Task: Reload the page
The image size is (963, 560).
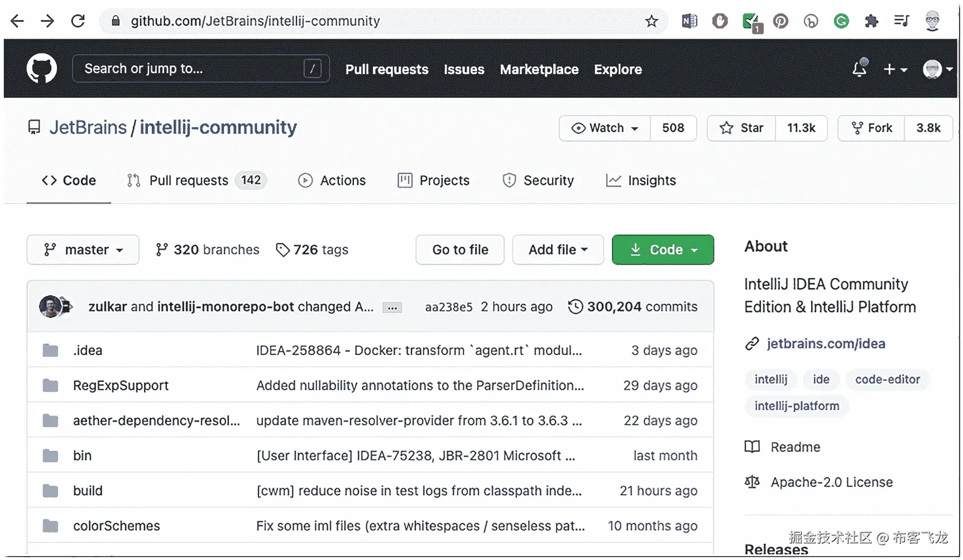Action: pos(78,21)
